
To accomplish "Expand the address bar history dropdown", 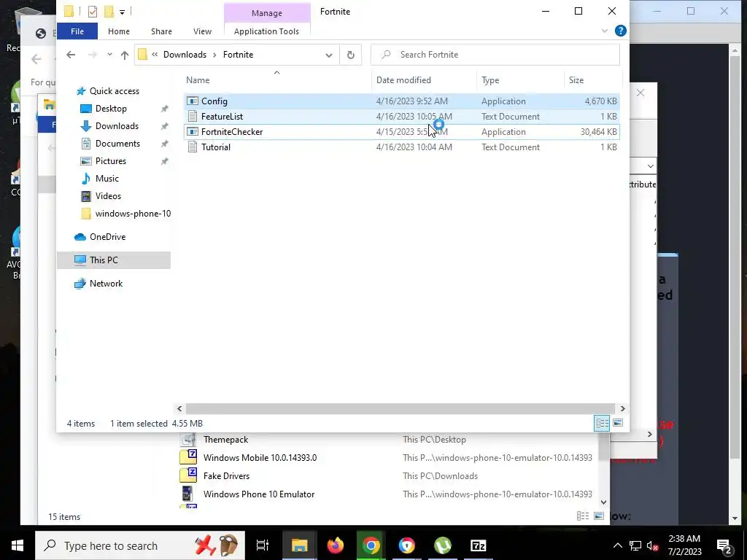I will (x=329, y=55).
